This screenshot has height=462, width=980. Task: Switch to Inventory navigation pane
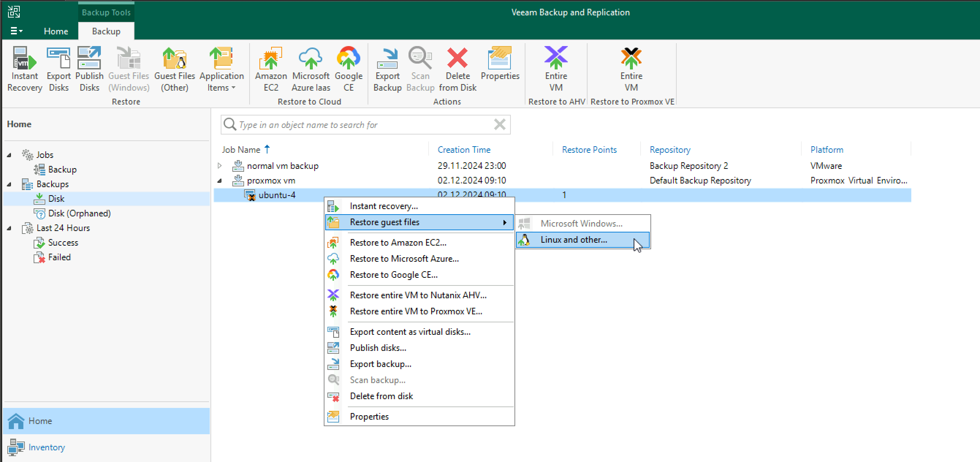106,447
